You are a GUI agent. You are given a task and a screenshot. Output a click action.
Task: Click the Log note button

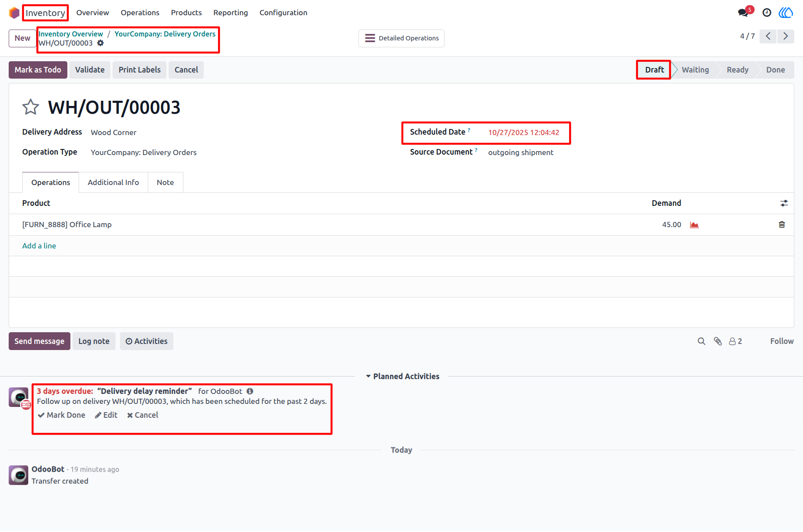pos(94,341)
